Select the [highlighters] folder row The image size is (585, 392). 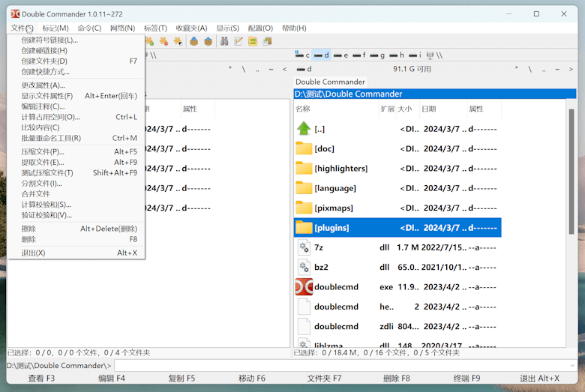pyautogui.click(x=397, y=168)
